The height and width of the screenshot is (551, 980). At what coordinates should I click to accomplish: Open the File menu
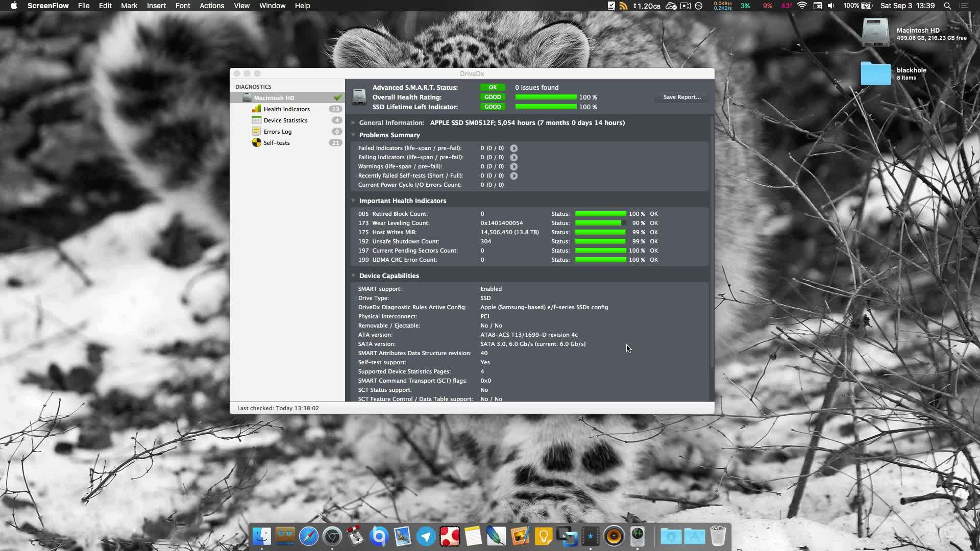point(84,6)
